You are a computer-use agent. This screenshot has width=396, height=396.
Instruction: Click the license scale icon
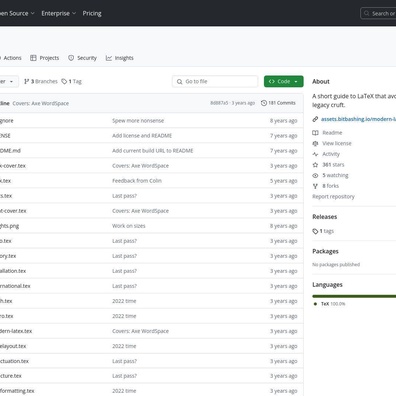[315, 143]
